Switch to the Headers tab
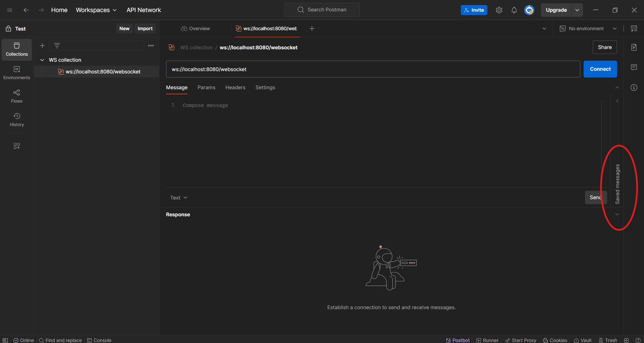Screen dimensions: 644x343 [x=235, y=88]
